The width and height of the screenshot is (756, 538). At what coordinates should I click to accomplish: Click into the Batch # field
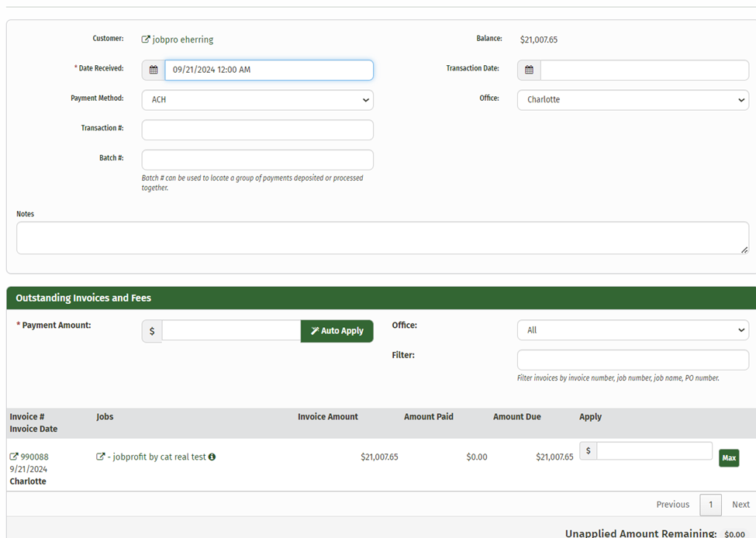point(257,160)
